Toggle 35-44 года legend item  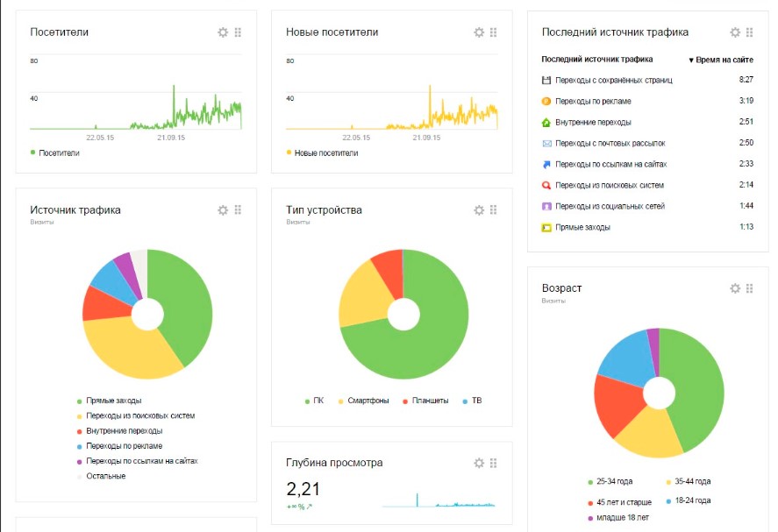(689, 481)
